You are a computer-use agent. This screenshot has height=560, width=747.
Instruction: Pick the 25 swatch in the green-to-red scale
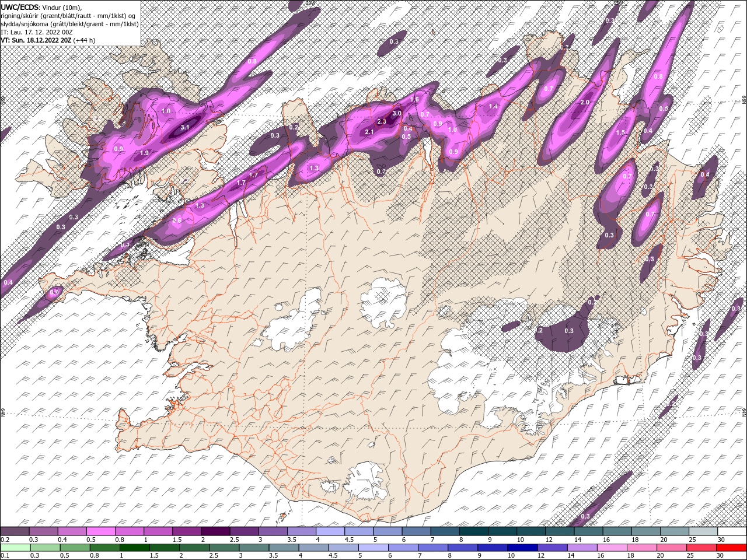click(701, 548)
